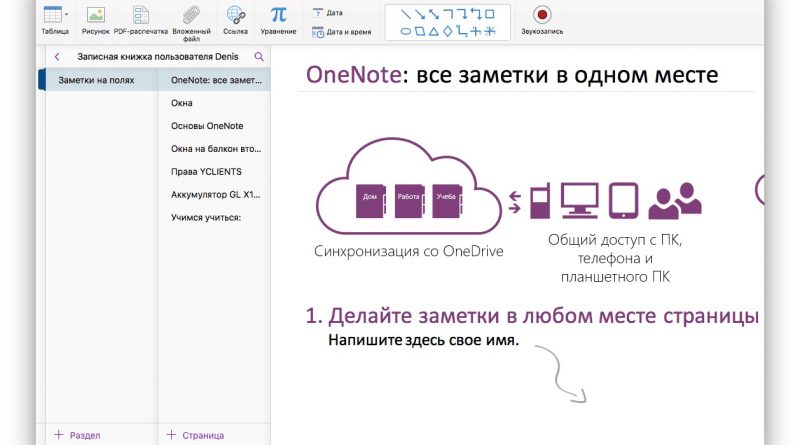The height and width of the screenshot is (445, 800).
Task: Add a new section with + Раздел
Action: 77,435
